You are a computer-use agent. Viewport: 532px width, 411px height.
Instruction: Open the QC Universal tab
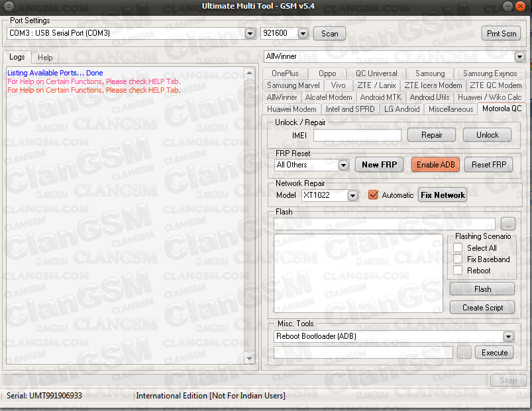click(x=376, y=73)
